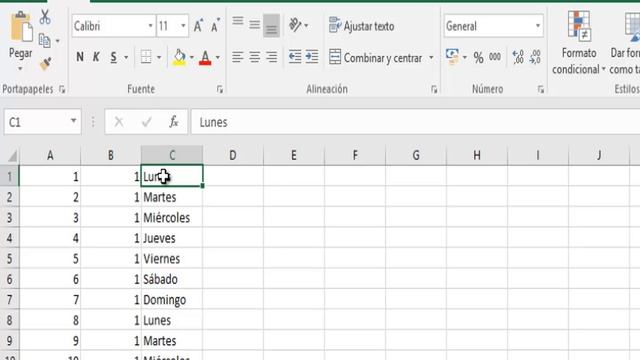Image resolution: width=640 pixels, height=360 pixels.
Task: Align text to top
Action: click(x=238, y=21)
